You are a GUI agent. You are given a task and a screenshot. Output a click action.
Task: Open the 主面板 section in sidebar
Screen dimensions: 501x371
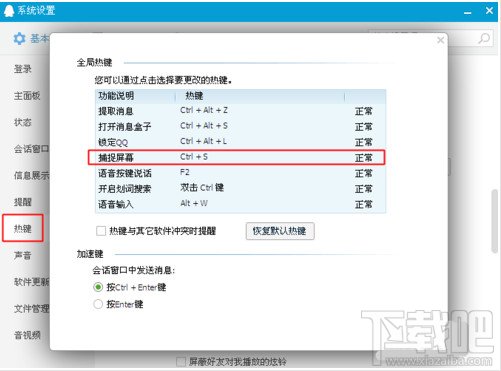click(x=27, y=96)
